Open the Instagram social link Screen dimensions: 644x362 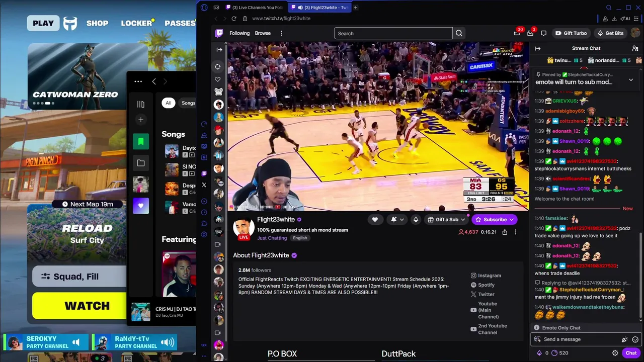pos(486,276)
